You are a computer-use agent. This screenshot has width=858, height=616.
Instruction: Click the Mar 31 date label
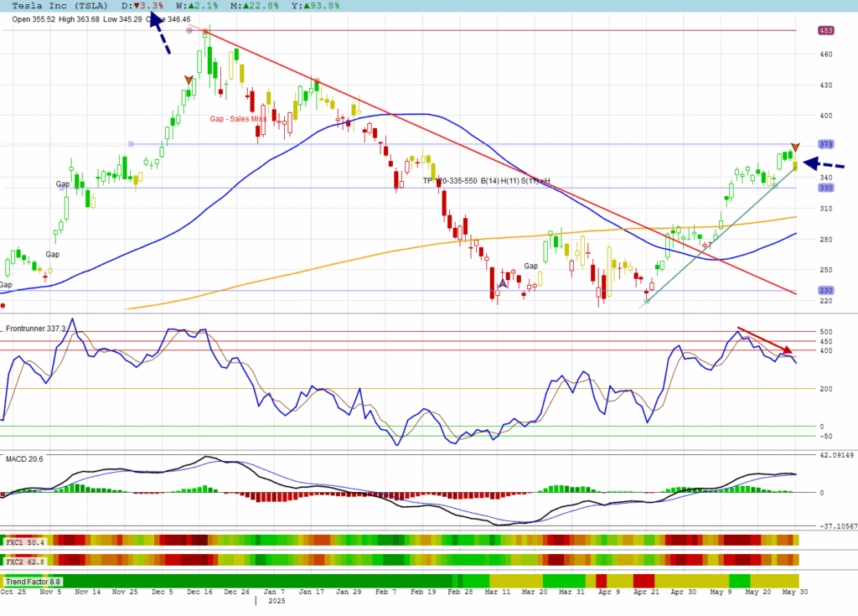click(571, 592)
